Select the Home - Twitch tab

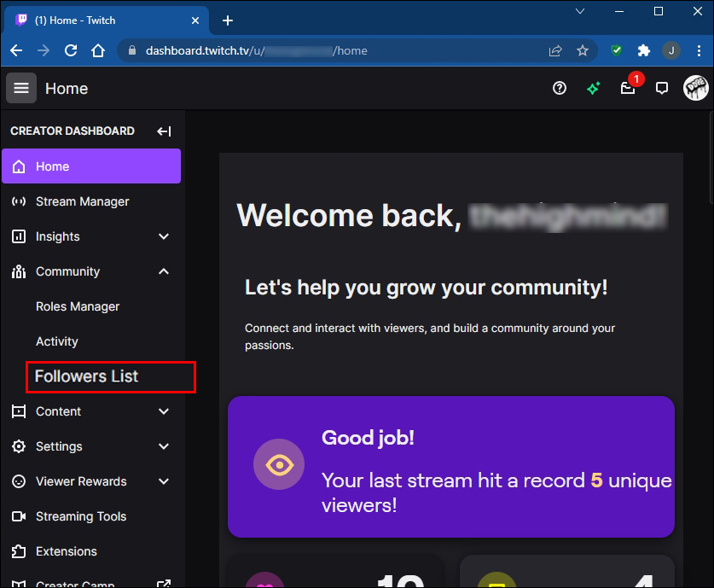coord(106,20)
